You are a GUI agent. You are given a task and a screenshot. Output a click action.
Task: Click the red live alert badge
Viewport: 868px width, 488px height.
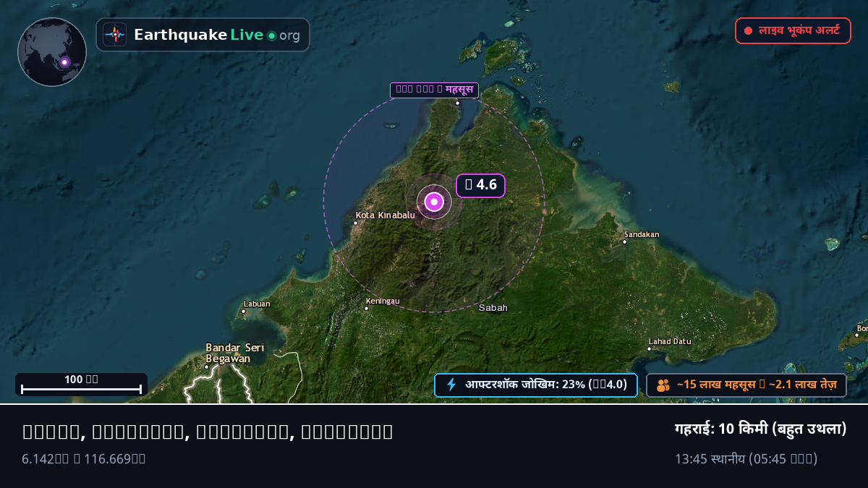[x=793, y=30]
